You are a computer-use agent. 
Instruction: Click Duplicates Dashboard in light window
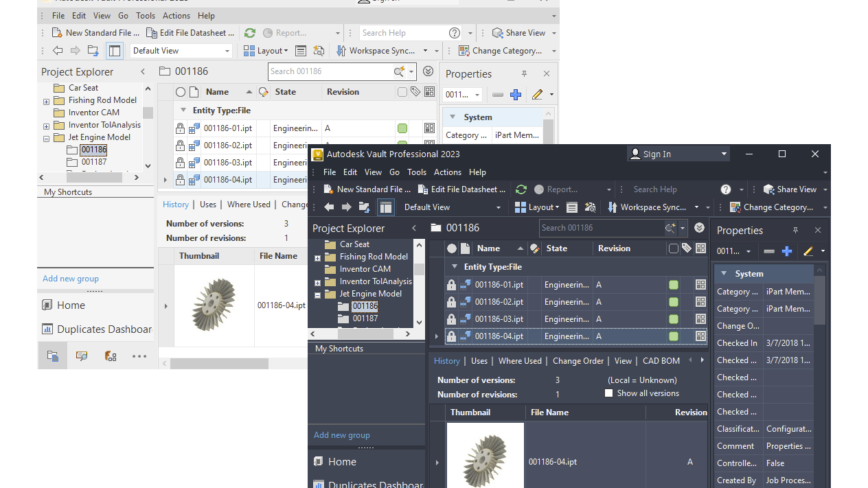click(97, 329)
